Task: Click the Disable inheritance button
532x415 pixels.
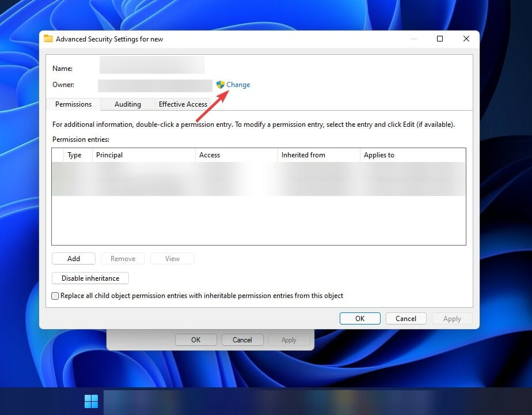Action: [90, 278]
